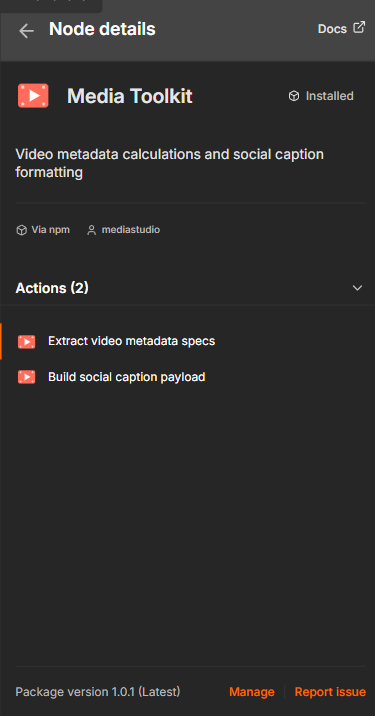Click the Docs external link icon
This screenshot has width=375, height=716.
(x=359, y=27)
